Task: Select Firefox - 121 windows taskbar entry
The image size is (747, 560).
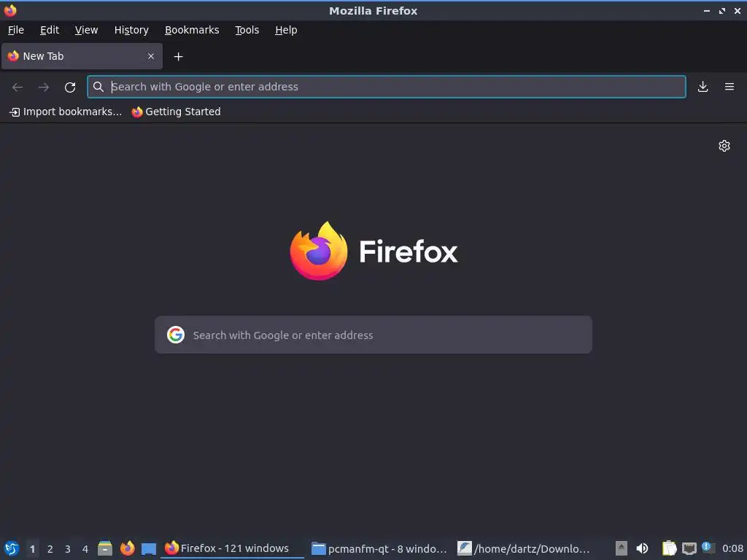Action: (x=232, y=548)
